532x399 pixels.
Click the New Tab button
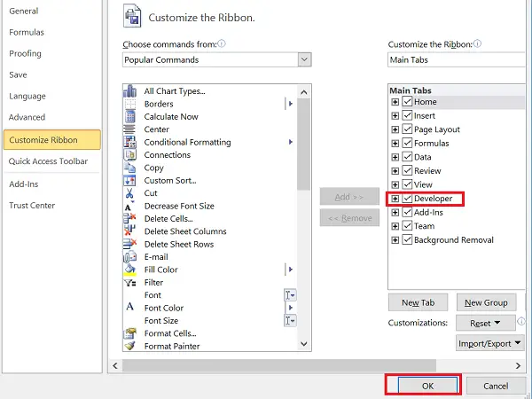click(x=418, y=302)
